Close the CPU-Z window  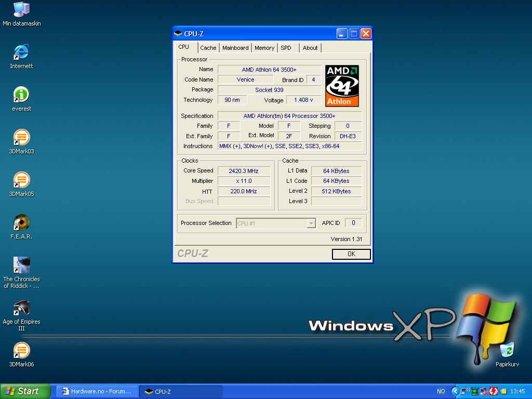366,33
